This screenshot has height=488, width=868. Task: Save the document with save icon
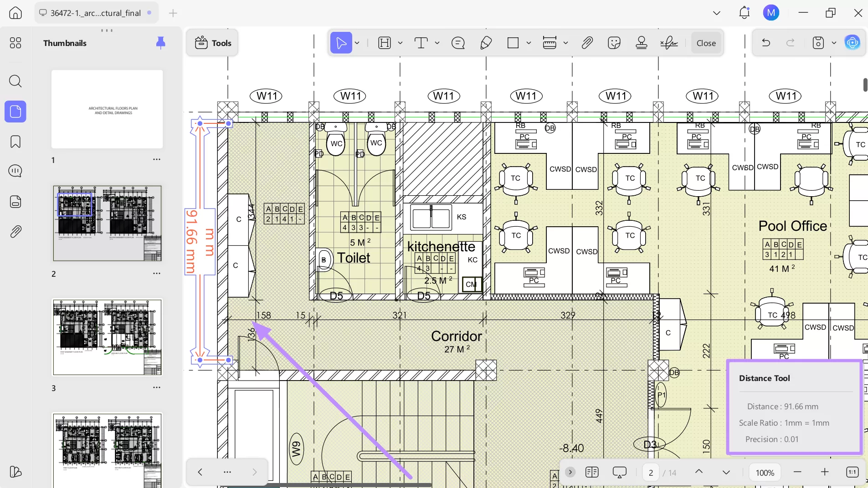818,43
